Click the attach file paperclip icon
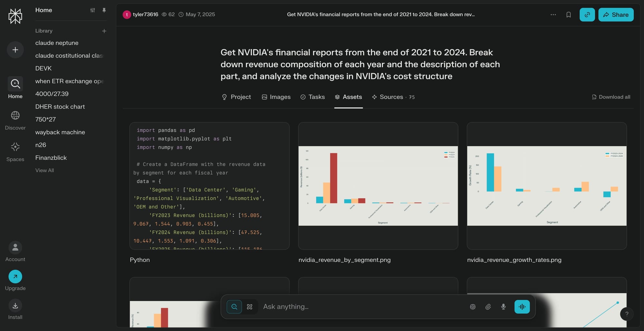644x331 pixels. 488,307
